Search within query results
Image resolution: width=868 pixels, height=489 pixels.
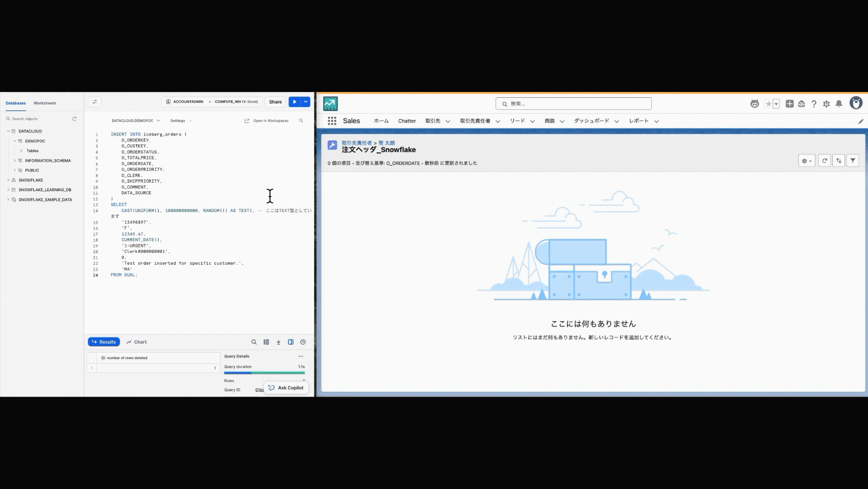254,342
